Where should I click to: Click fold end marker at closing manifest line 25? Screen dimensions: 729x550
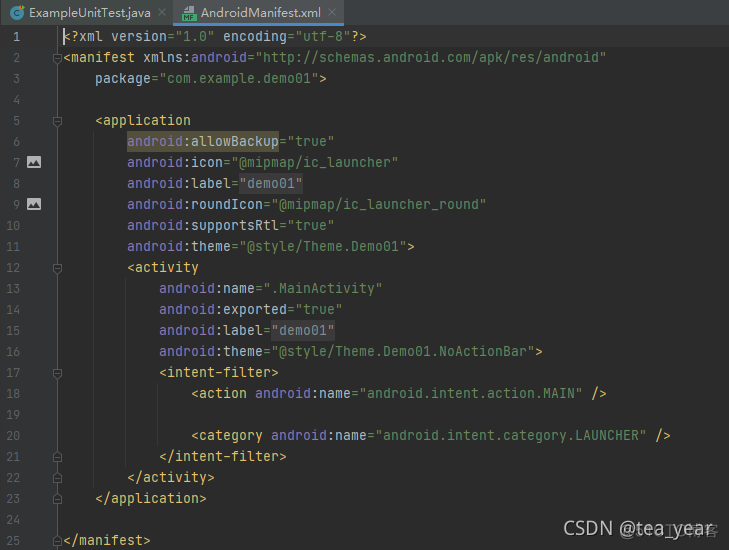(x=57, y=541)
